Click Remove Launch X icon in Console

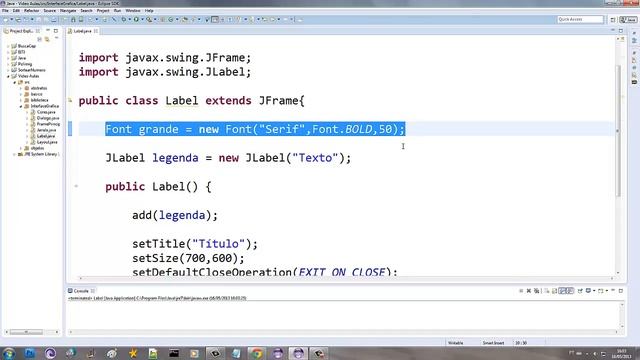click(529, 291)
